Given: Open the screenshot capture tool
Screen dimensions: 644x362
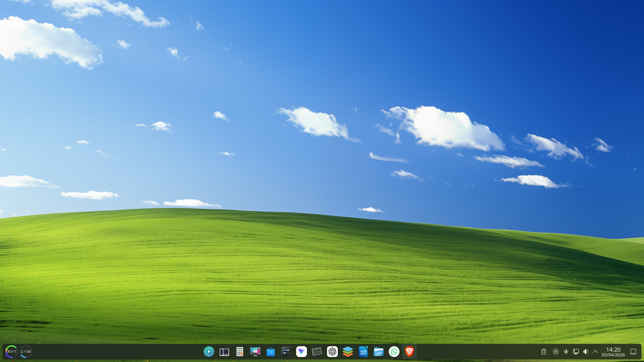Looking at the screenshot, I should [255, 351].
